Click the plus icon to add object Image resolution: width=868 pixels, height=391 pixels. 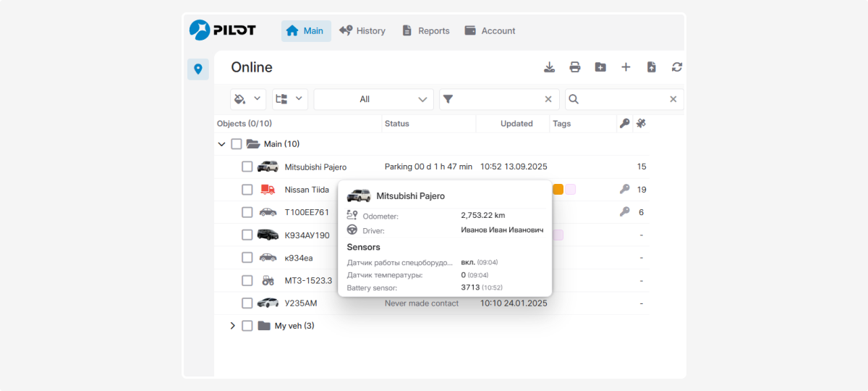point(626,67)
